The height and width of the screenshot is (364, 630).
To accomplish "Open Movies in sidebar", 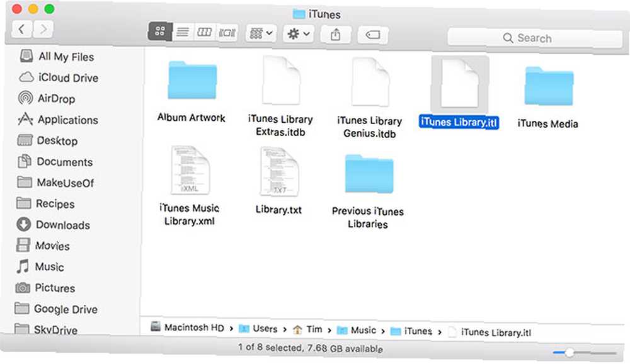I will point(43,246).
